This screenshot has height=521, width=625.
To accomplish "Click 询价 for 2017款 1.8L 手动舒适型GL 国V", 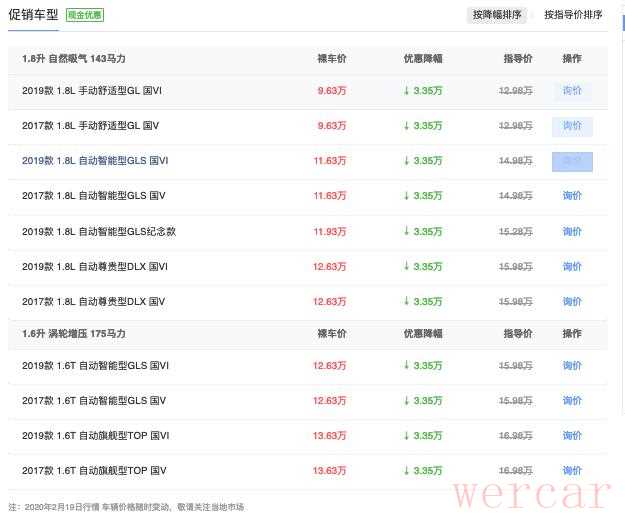I will pos(572,126).
